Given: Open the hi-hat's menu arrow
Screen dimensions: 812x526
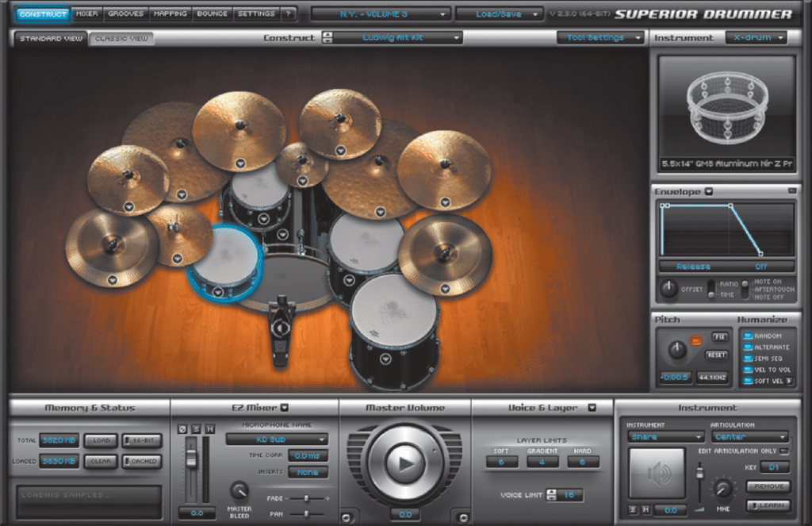Looking at the screenshot, I should (x=177, y=258).
